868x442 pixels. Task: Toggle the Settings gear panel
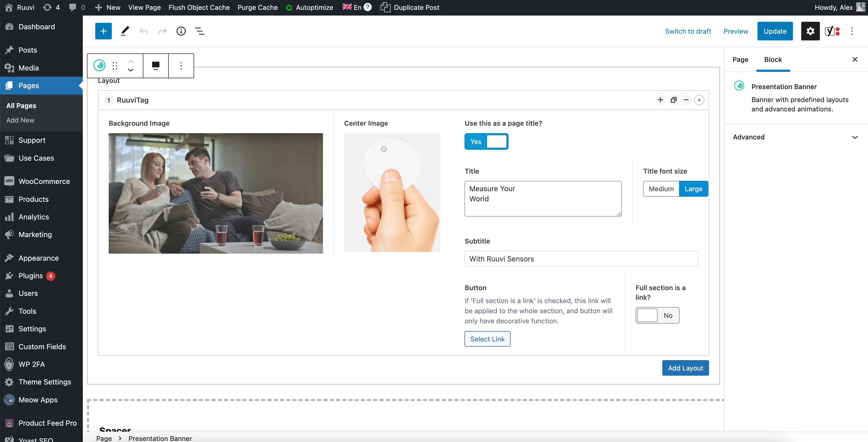click(810, 31)
